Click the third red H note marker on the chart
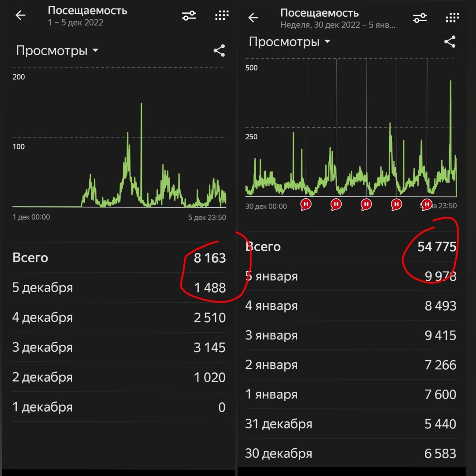Screen dimensions: 476x476 click(x=366, y=204)
